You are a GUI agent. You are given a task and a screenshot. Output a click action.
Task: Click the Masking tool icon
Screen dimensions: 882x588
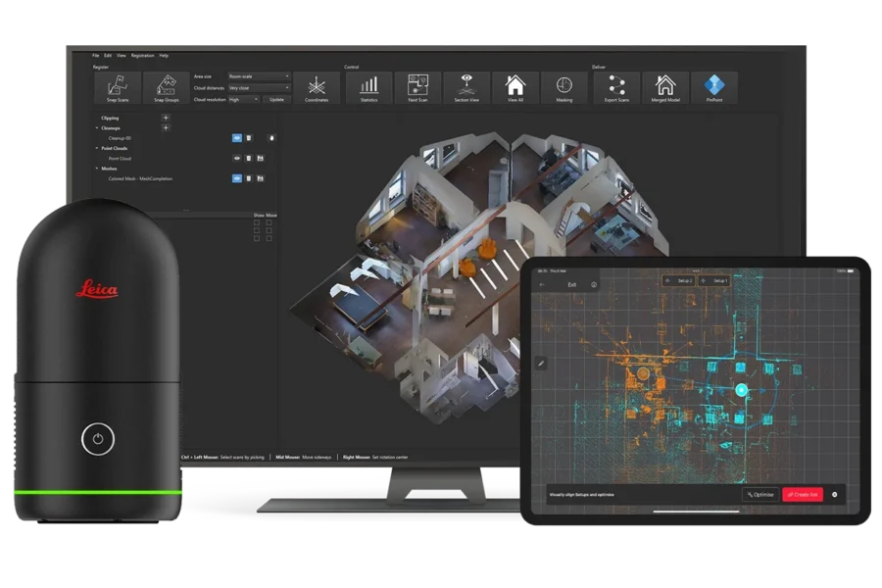[564, 87]
